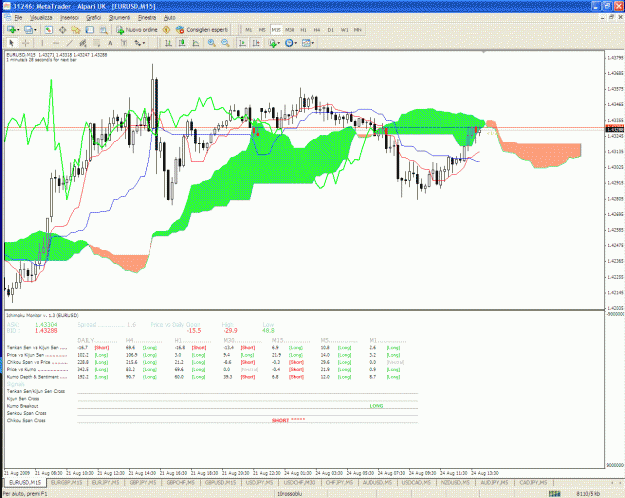Toggle the Navigator panel icon
Viewport: 625px width, 498px height.
pyautogui.click(x=76, y=30)
